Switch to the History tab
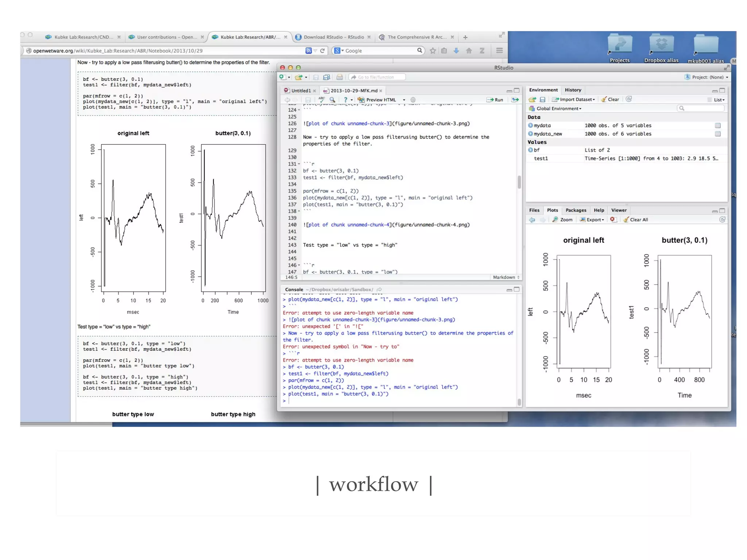The width and height of the screenshot is (747, 560). pyautogui.click(x=573, y=90)
